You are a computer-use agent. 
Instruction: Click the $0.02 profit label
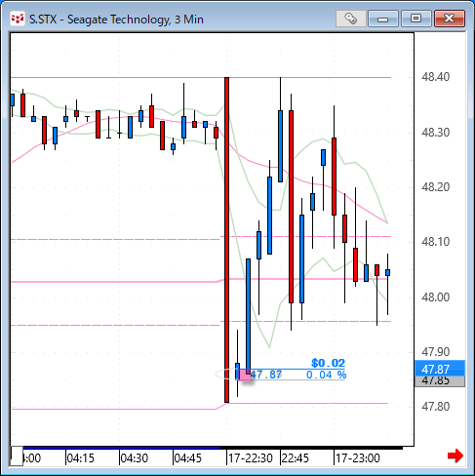(328, 363)
